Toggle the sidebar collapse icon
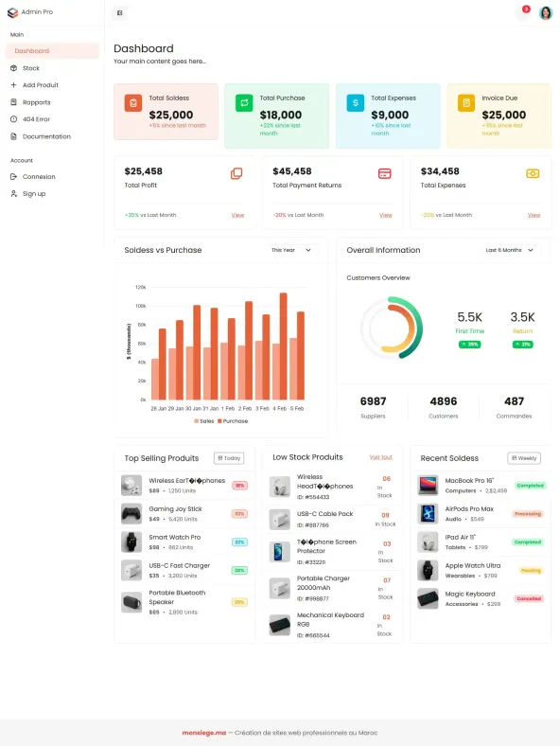This screenshot has width=560, height=746. [120, 13]
